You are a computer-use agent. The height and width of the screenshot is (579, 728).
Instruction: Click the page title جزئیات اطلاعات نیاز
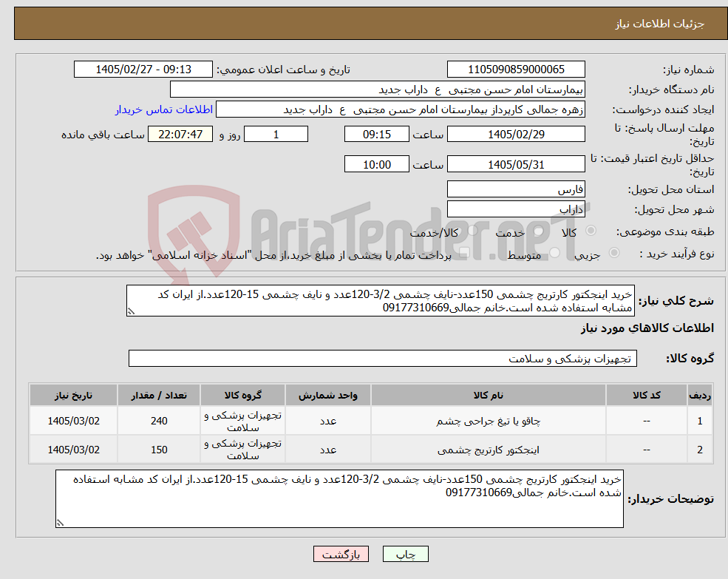[x=660, y=24]
